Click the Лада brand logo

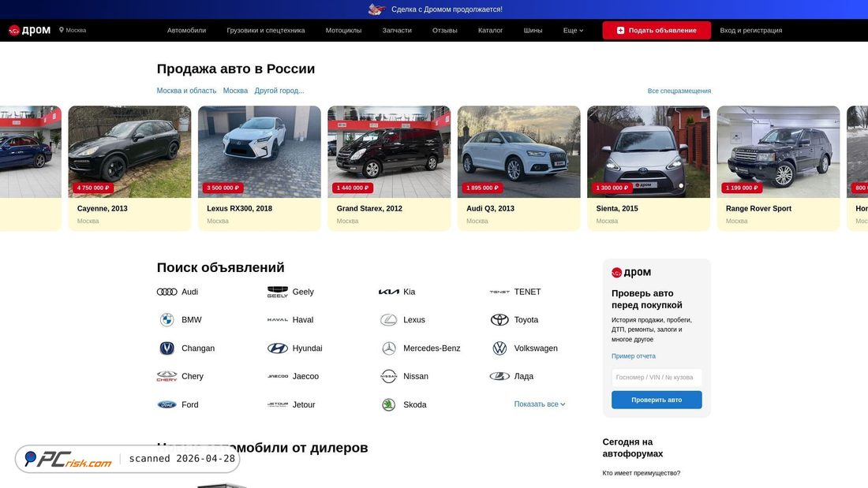click(499, 376)
